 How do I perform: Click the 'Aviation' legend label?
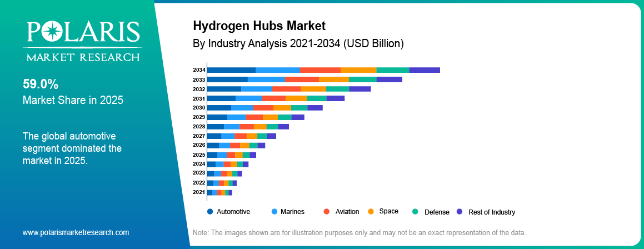347,212
